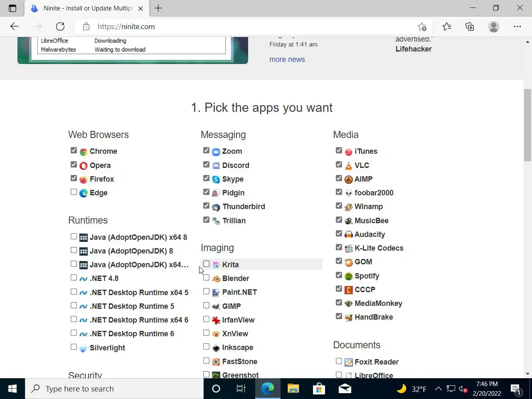Click the VLC cone icon
The width and height of the screenshot is (532, 399).
coord(349,166)
